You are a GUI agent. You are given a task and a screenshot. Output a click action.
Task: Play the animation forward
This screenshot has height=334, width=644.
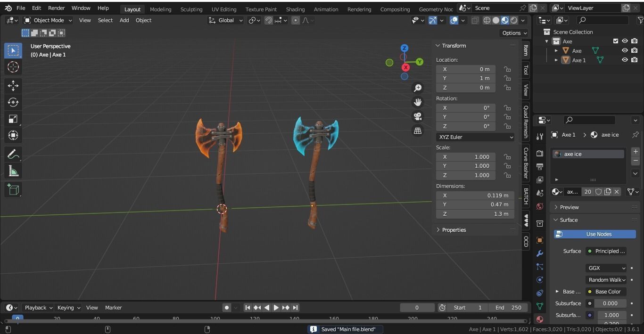[x=276, y=308]
